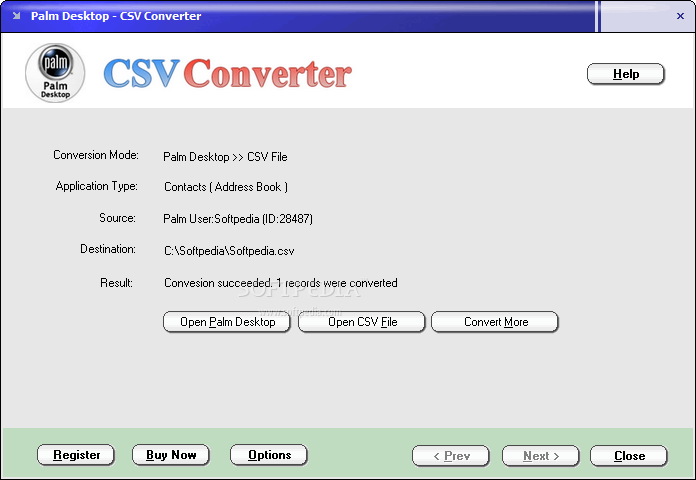Click Open CSV File button
This screenshot has height=480, width=696.
(x=362, y=322)
